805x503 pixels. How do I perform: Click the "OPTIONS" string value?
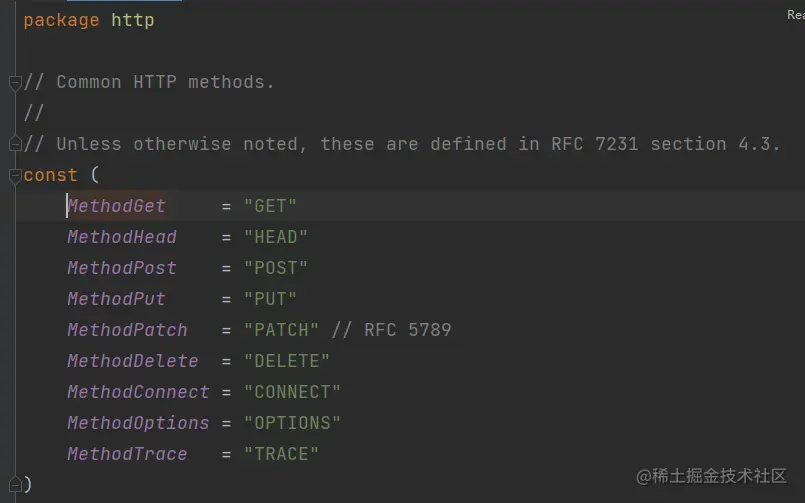pos(292,423)
